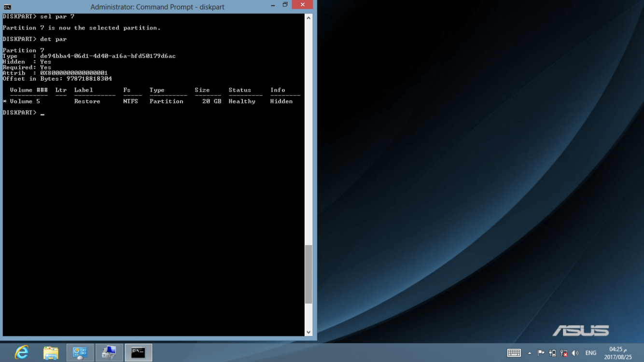Click the Type GUID de94bba4-06d1-4d40 value

tap(108, 56)
